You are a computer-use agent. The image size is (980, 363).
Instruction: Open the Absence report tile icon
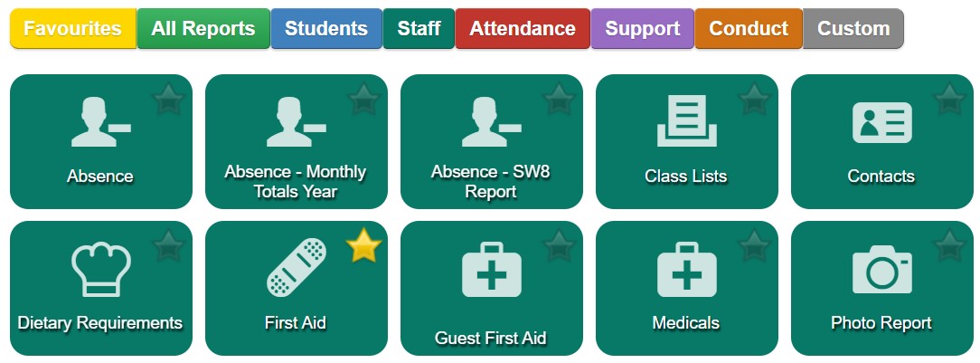click(100, 122)
